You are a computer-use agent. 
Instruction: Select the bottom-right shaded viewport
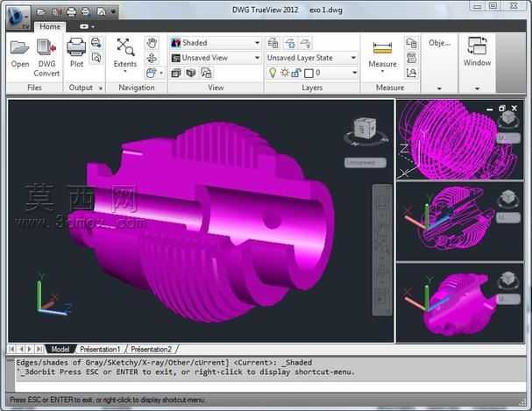tap(460, 303)
